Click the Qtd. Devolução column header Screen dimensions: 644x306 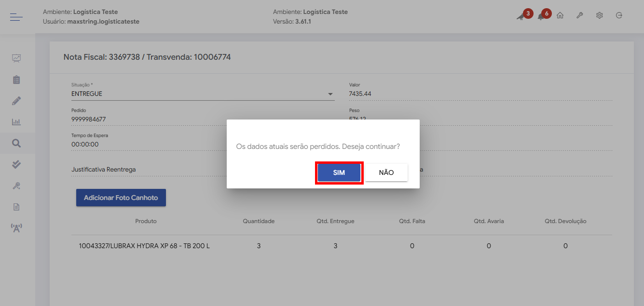pos(565,221)
